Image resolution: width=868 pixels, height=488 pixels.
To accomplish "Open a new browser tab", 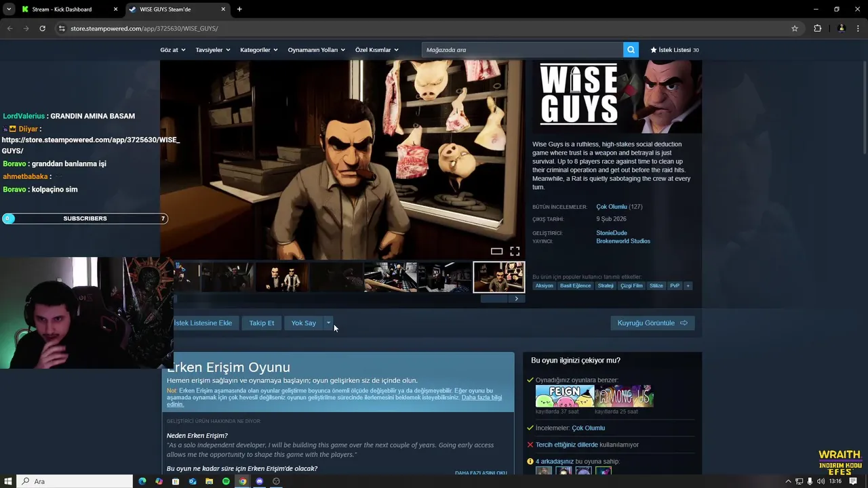I will click(239, 9).
